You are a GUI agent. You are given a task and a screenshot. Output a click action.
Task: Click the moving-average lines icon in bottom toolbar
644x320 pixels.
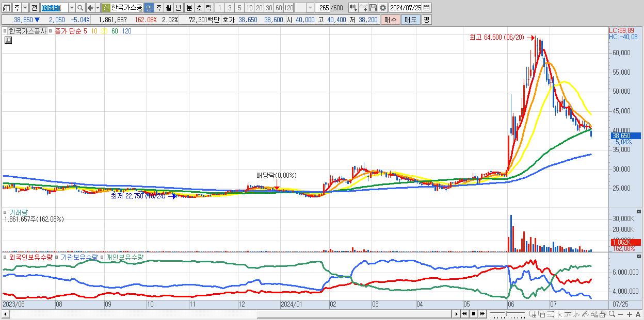(568, 314)
